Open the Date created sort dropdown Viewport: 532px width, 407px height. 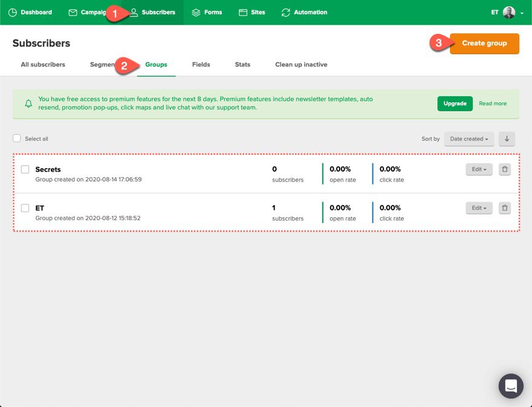pyautogui.click(x=469, y=138)
